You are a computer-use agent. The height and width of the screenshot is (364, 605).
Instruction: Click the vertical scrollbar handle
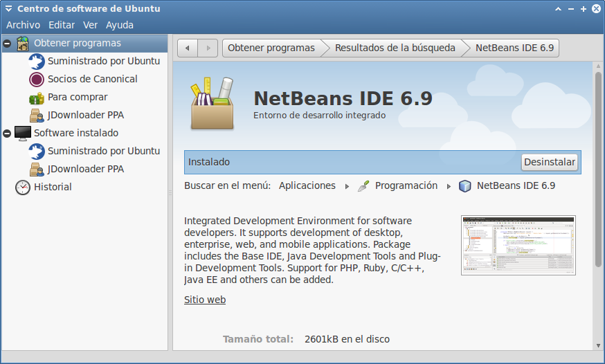(599, 169)
